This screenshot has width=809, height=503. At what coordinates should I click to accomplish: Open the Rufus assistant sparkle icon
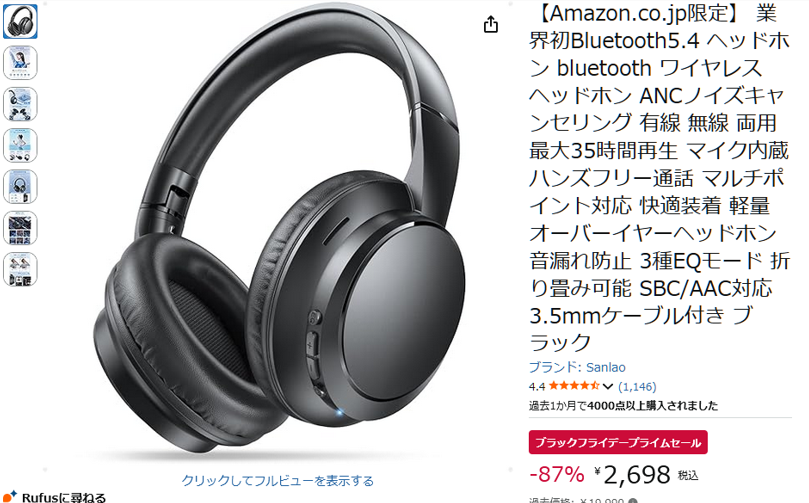pos(10,497)
